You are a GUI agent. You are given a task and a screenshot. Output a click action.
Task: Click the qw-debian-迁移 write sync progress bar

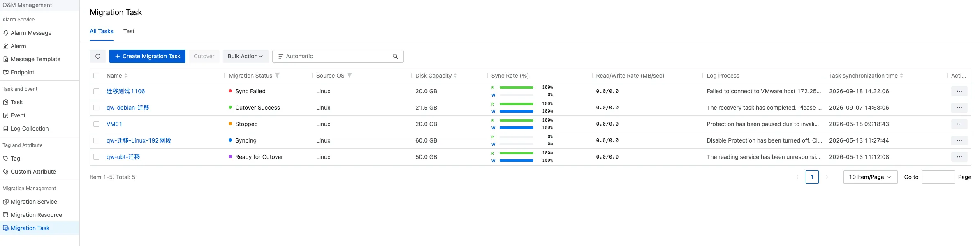tap(516, 111)
